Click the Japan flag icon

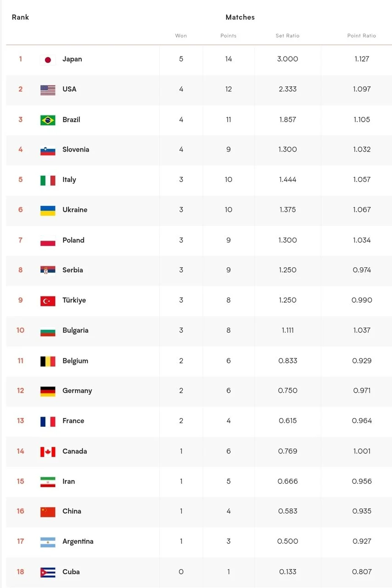[48, 60]
